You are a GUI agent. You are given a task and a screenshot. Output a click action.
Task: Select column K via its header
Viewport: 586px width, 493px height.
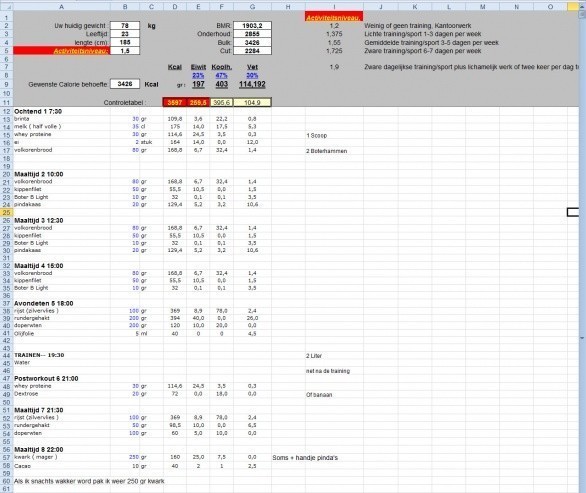[415, 6]
